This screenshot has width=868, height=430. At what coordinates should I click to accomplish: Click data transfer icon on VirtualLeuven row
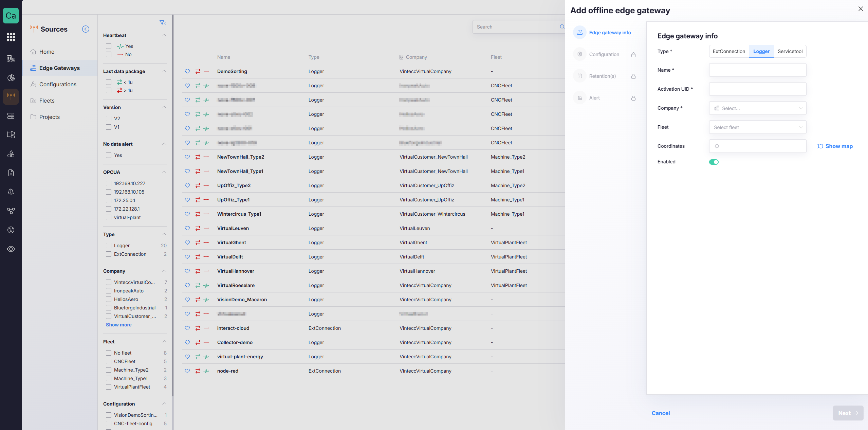click(x=198, y=228)
